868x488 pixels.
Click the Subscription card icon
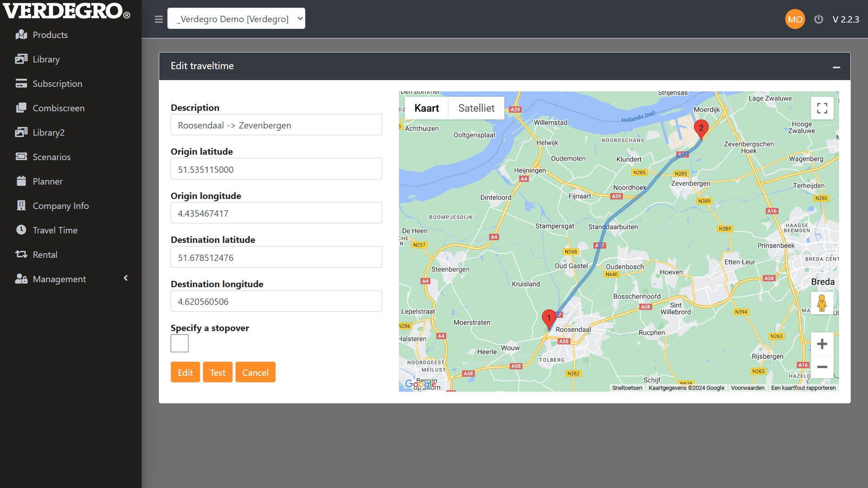21,84
